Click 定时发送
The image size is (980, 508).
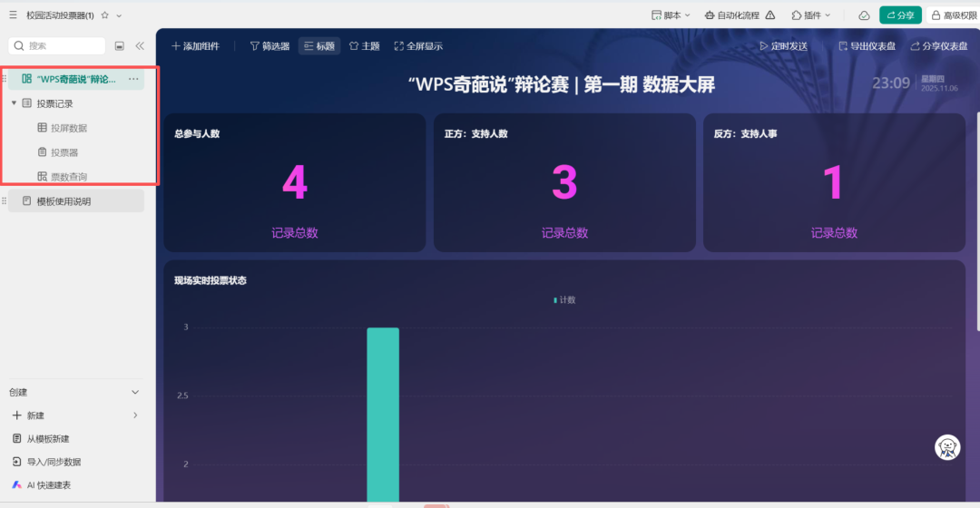tap(784, 46)
